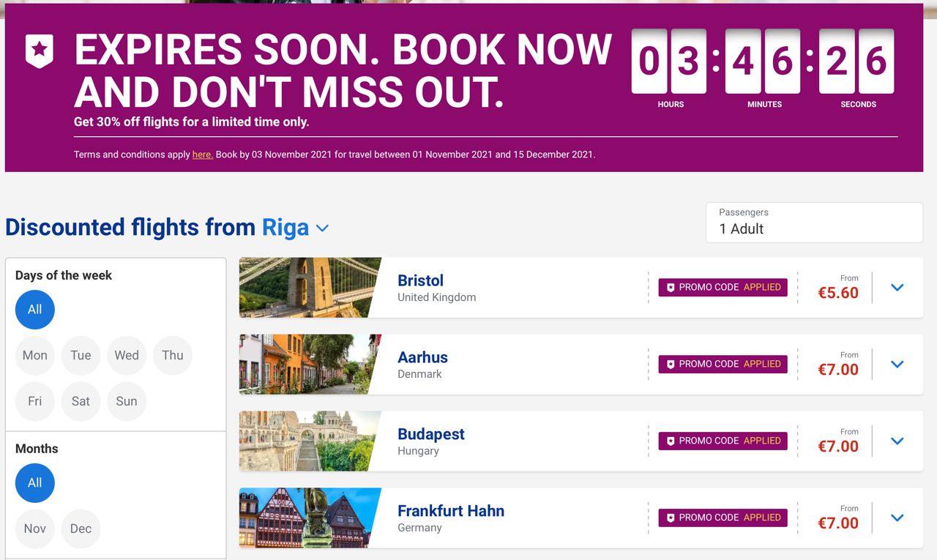This screenshot has width=937, height=560.
Task: Select All under Months filter
Action: pyautogui.click(x=34, y=483)
